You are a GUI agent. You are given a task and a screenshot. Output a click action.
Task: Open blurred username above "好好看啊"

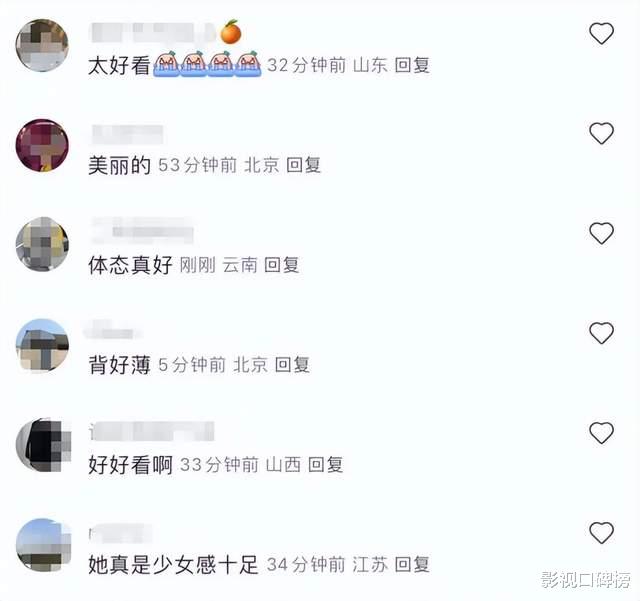coord(152,431)
